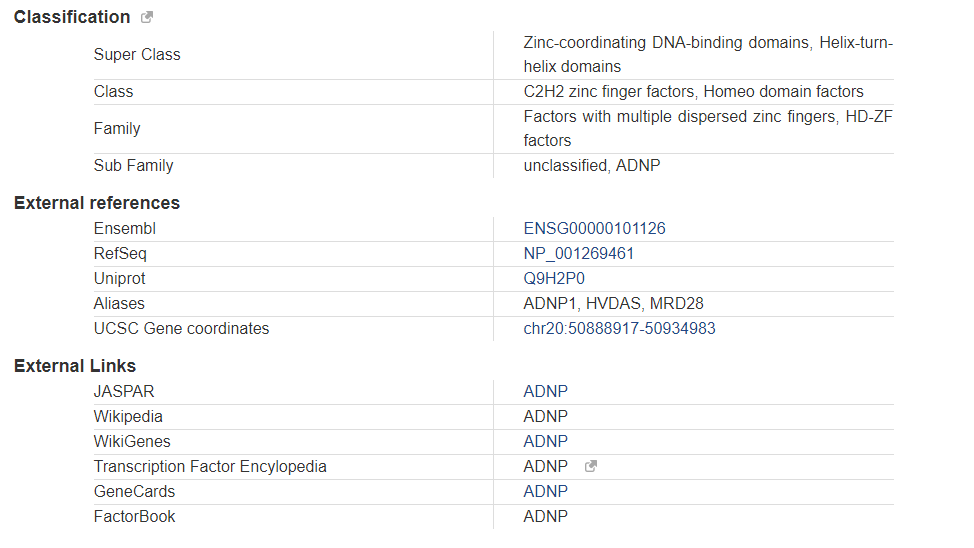Click the Classification section heading

point(72,17)
